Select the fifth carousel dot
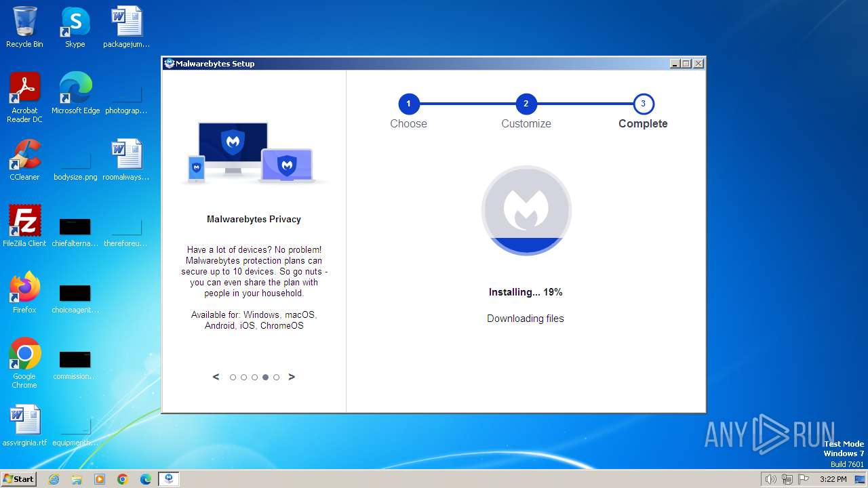 coord(277,378)
